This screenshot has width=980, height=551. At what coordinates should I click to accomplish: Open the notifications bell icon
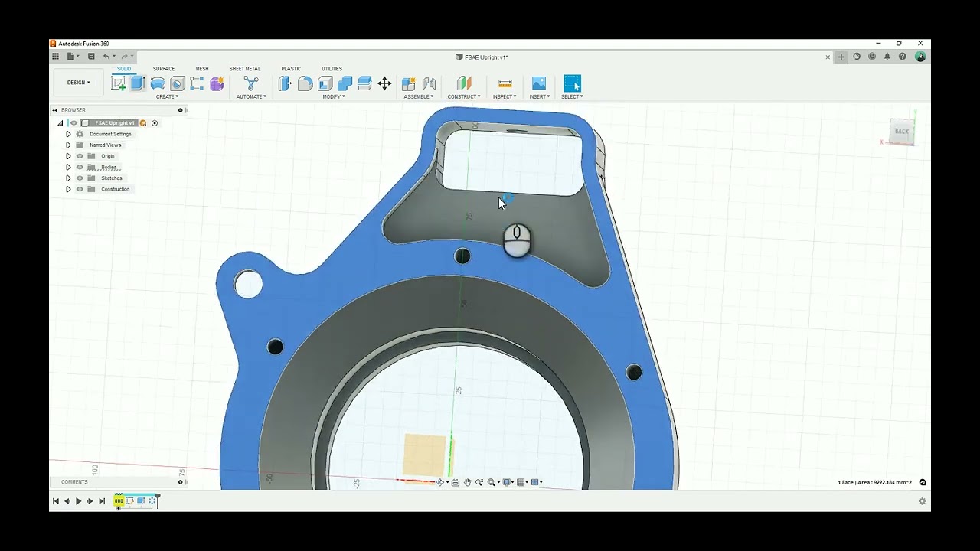click(x=887, y=57)
